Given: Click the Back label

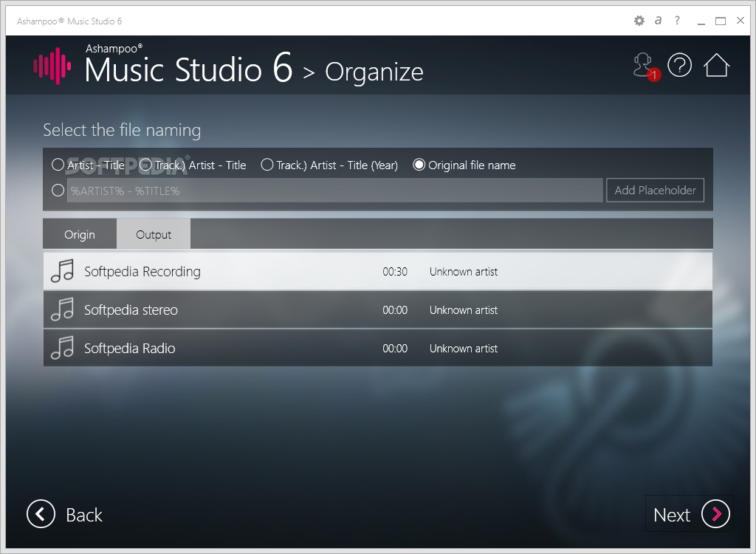Looking at the screenshot, I should [x=84, y=515].
